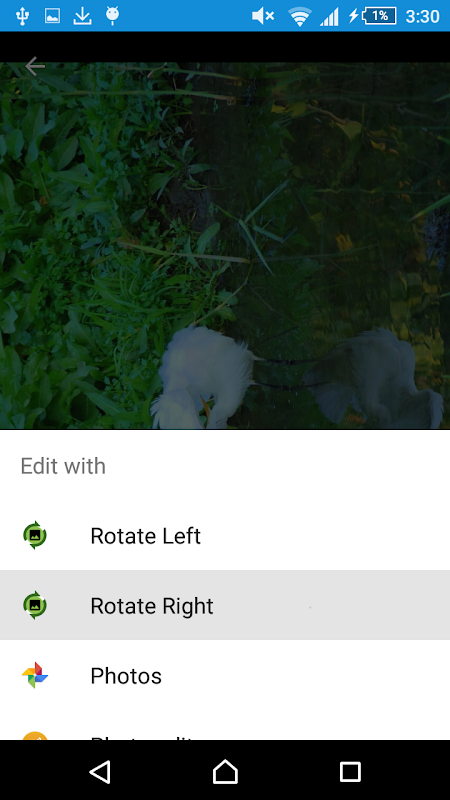450x800 pixels.
Task: Tap the Android navigation back button
Action: coord(100,772)
